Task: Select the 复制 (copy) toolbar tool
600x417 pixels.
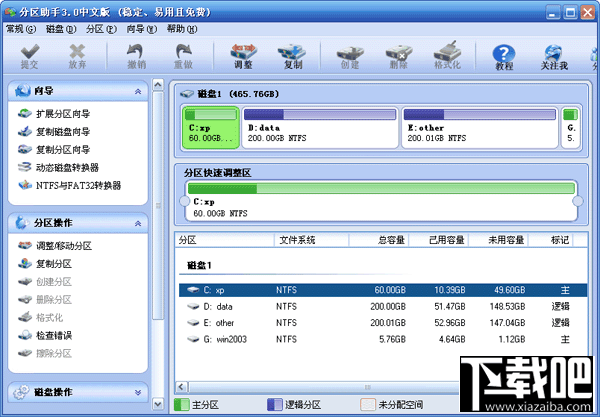Action: [x=293, y=57]
